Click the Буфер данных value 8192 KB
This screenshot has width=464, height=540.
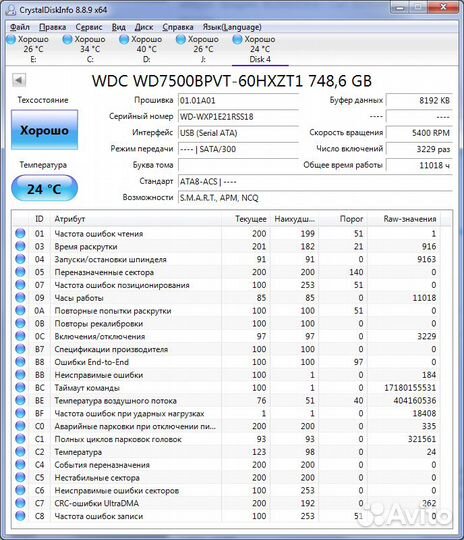[x=419, y=101]
